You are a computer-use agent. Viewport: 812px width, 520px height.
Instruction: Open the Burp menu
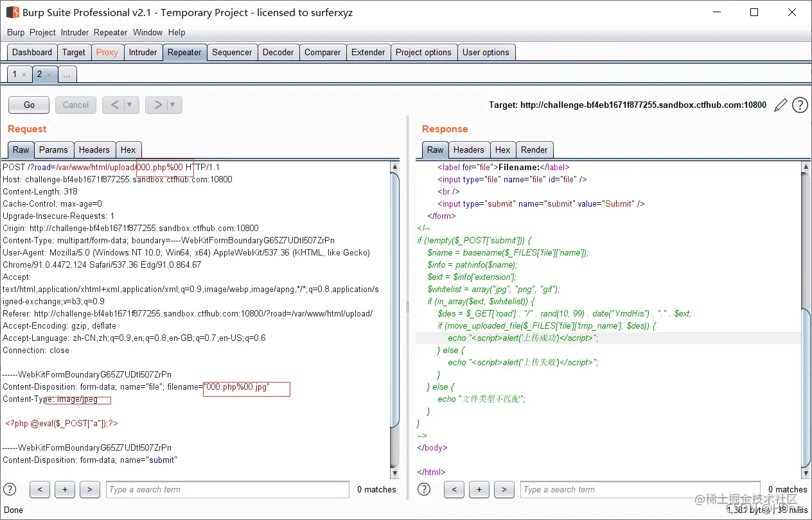click(15, 32)
